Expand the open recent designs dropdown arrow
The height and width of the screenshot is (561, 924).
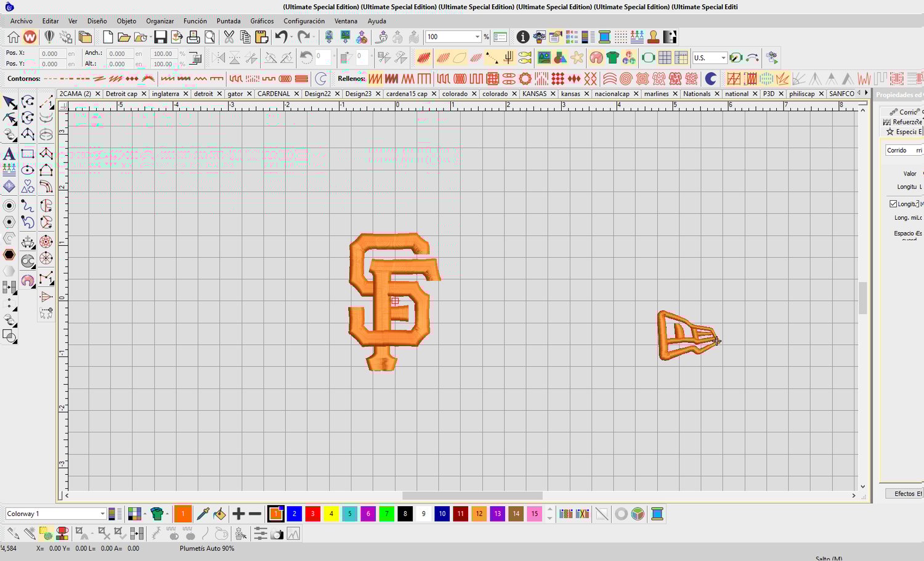click(150, 37)
